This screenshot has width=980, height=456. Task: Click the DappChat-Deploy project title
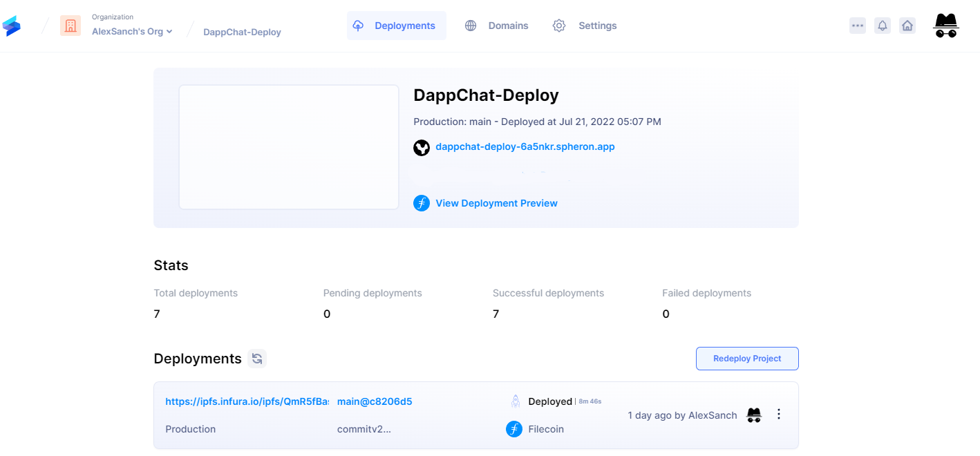click(486, 95)
